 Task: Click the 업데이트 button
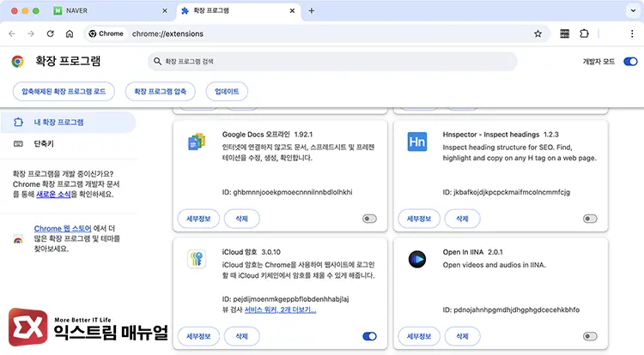click(227, 92)
